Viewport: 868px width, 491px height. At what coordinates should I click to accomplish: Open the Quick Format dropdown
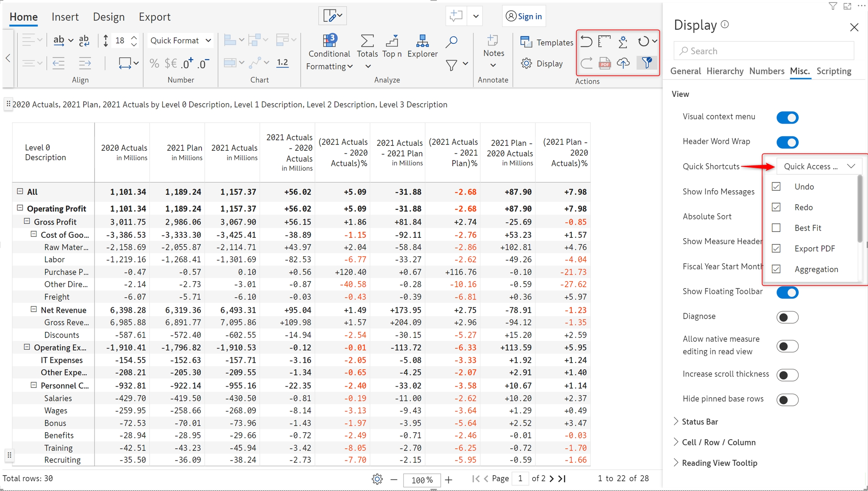tap(180, 40)
